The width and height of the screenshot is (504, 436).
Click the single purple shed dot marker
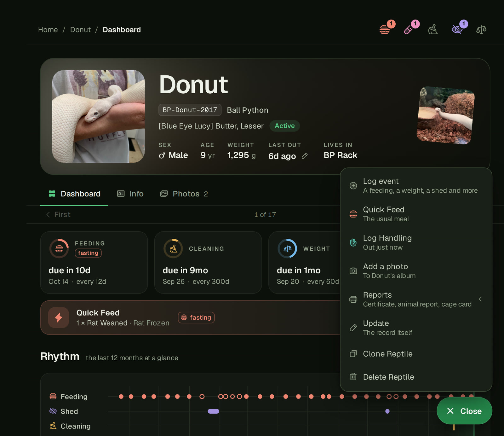pyautogui.click(x=387, y=411)
